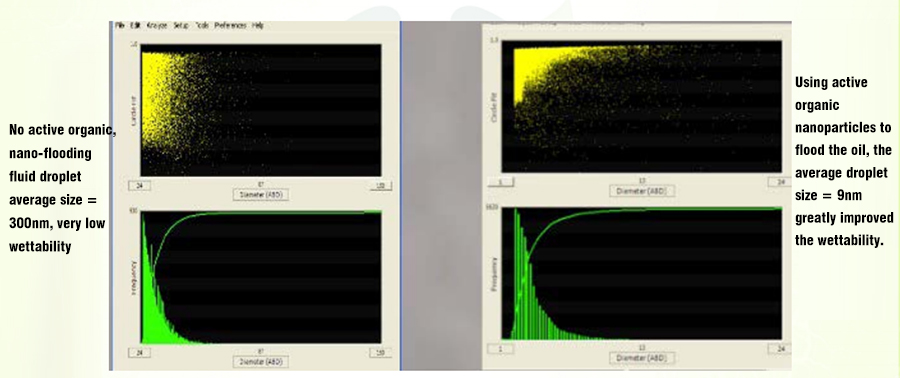
Task: Click Diameter (ABD) button under left frequency histogram
Action: click(x=261, y=362)
